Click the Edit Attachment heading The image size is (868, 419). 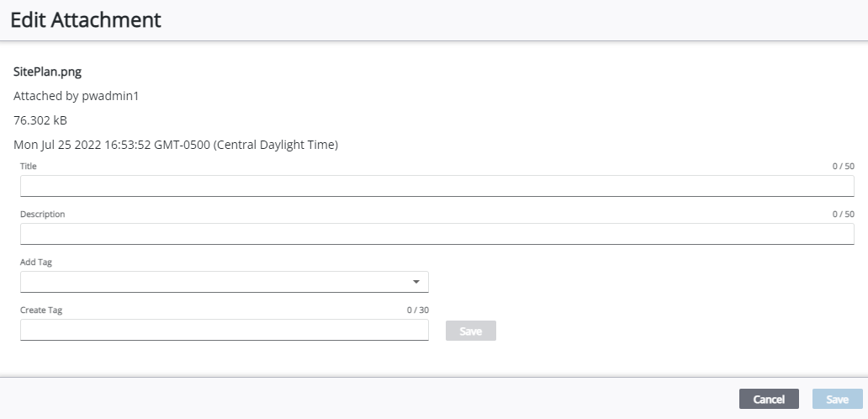pos(86,20)
